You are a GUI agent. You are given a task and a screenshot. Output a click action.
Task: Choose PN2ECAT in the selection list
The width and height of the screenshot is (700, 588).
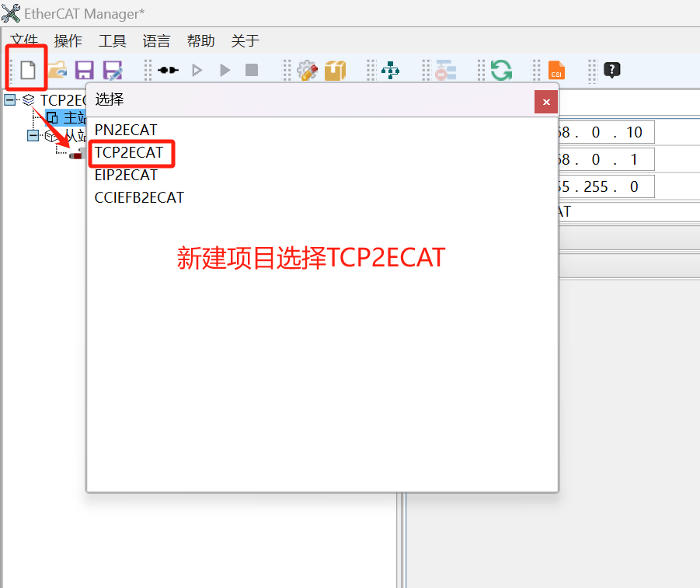(126, 130)
